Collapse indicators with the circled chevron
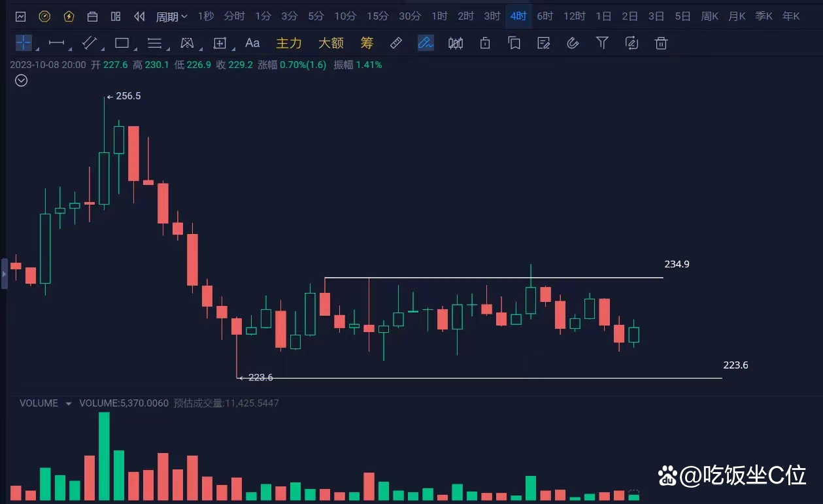The image size is (823, 504). tap(22, 80)
